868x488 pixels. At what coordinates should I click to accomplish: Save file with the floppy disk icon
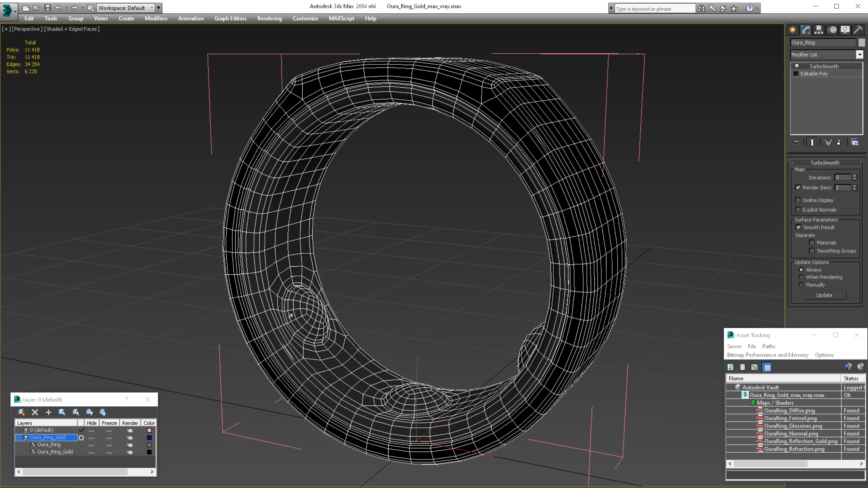coord(48,8)
